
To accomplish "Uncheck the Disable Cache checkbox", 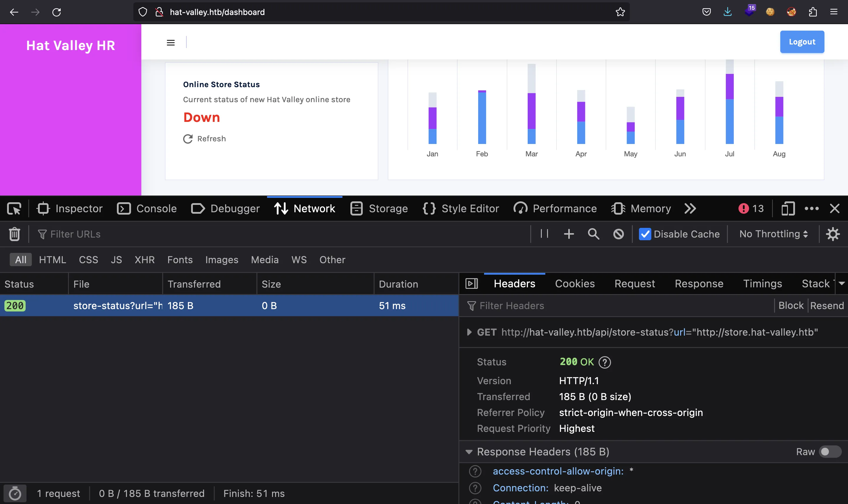I will point(645,234).
